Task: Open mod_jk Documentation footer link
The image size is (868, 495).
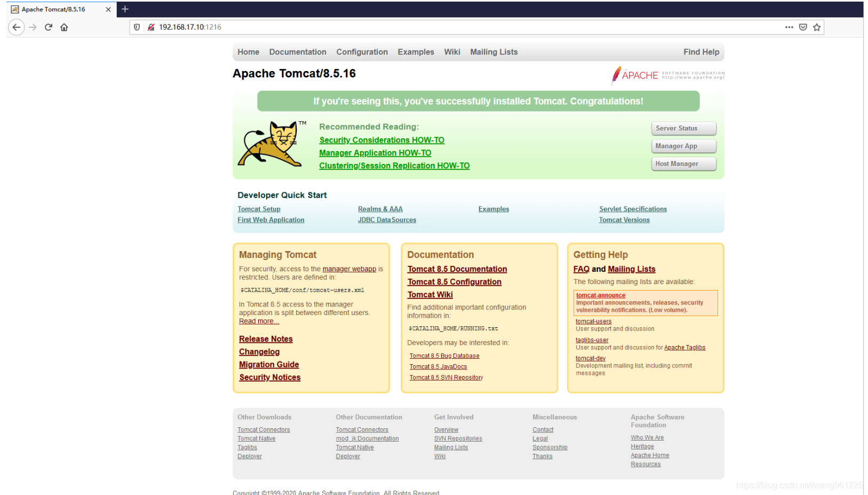Action: (367, 438)
